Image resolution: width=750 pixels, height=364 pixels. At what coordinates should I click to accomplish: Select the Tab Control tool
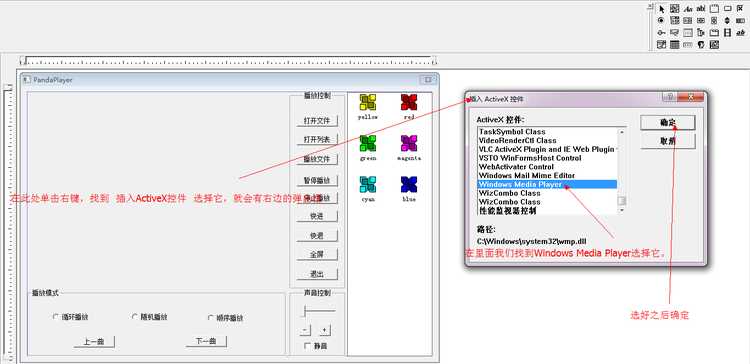click(714, 33)
